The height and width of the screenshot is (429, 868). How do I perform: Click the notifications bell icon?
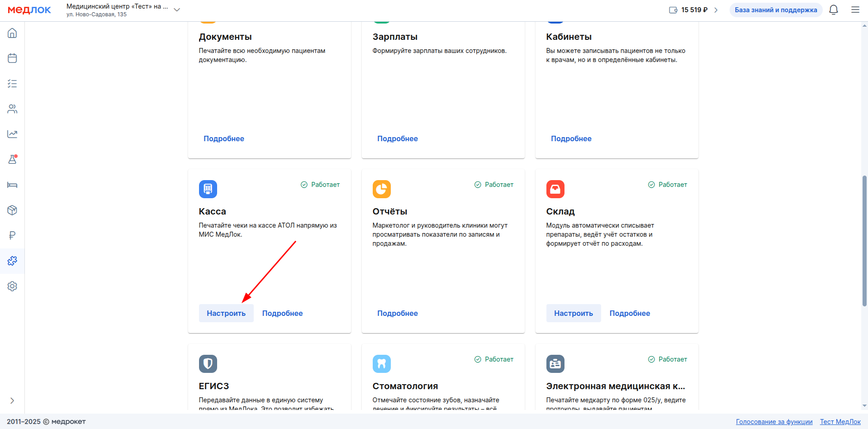click(x=833, y=10)
